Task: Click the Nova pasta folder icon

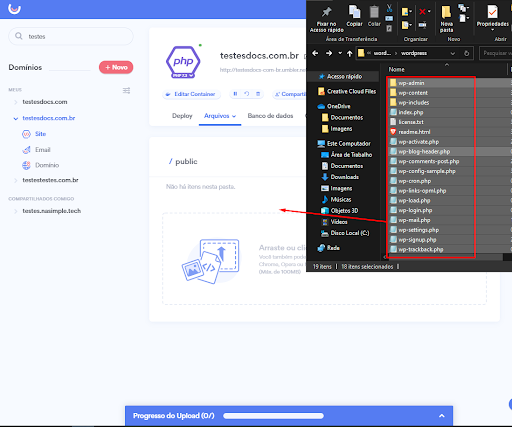Action: [446, 12]
